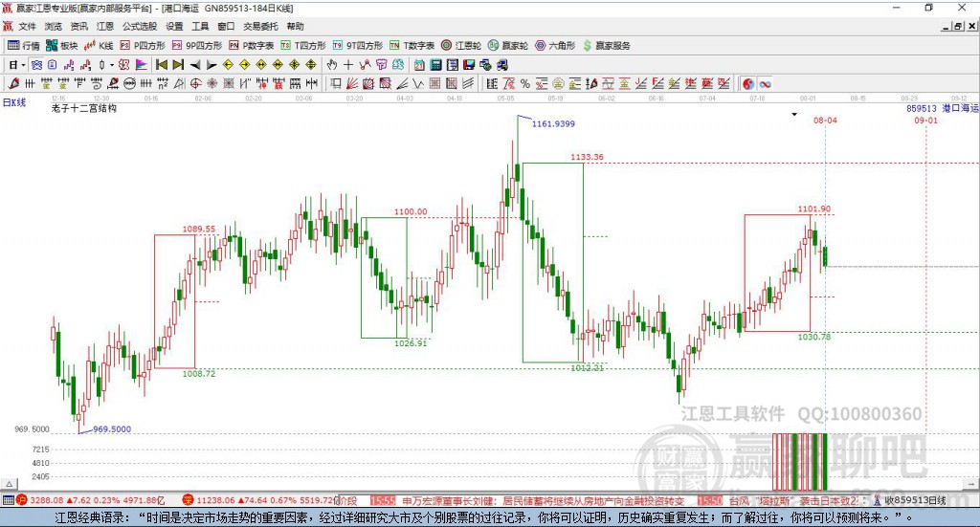Open the 浏览 menu
Screen dimensions: 980x527
pos(54,26)
